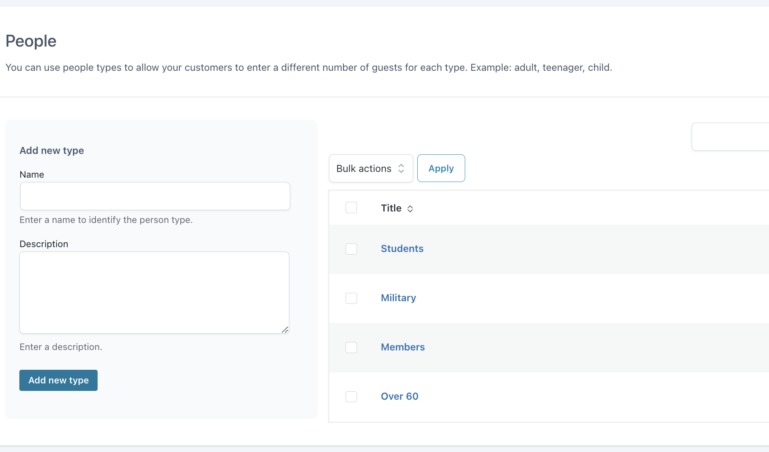Check the box for Students row
The height and width of the screenshot is (452, 769).
[x=351, y=249]
